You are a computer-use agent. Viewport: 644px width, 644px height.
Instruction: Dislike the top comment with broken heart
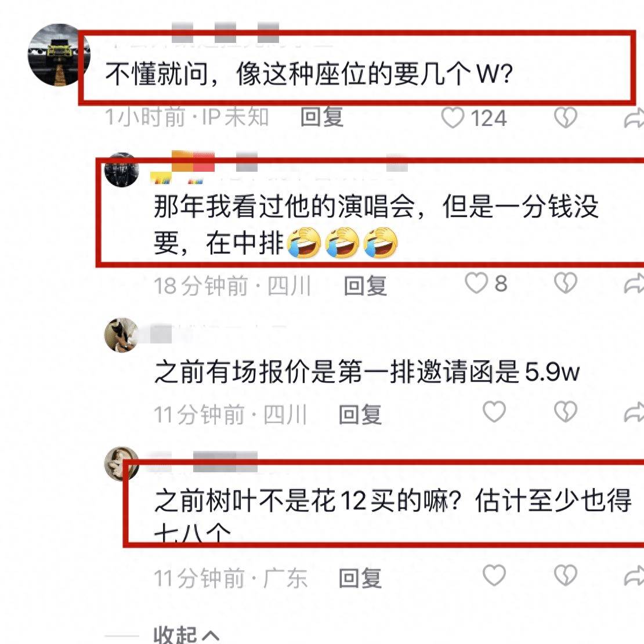[566, 118]
